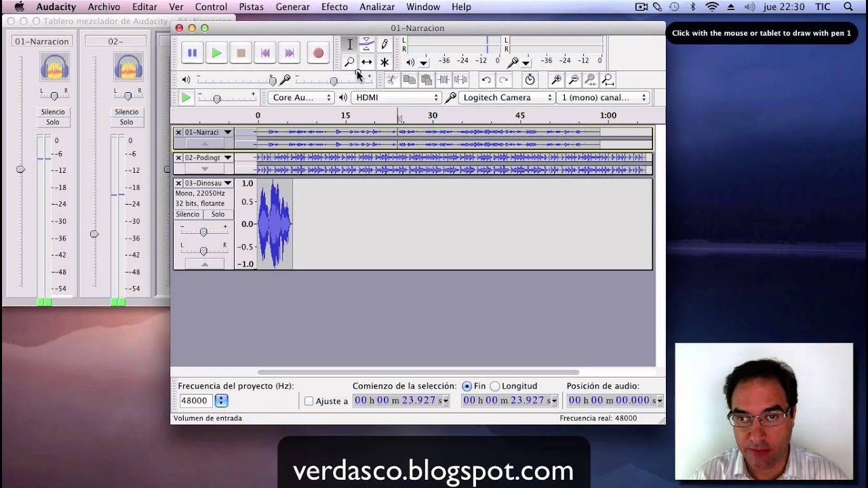Viewport: 868px width, 488px height.
Task: Close the 01-Narraci track with its X
Action: 178,132
